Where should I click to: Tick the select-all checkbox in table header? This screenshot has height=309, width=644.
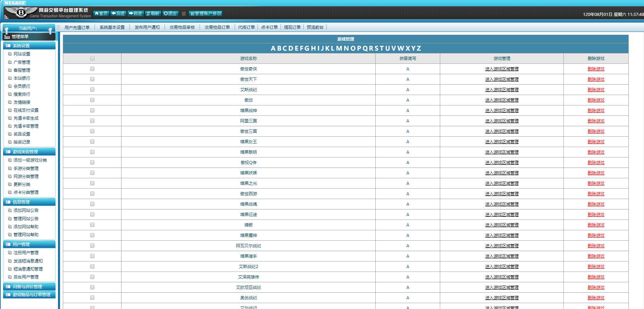[x=92, y=58]
